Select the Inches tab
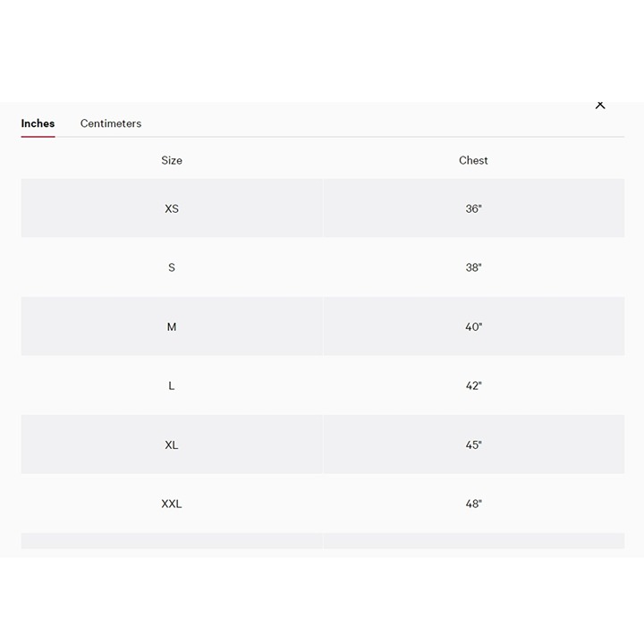644x644 pixels. [38, 123]
